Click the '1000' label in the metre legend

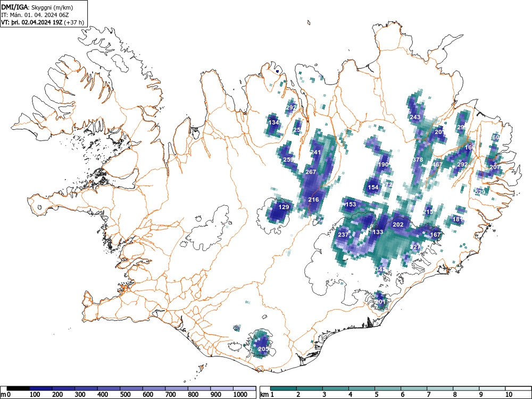click(240, 395)
